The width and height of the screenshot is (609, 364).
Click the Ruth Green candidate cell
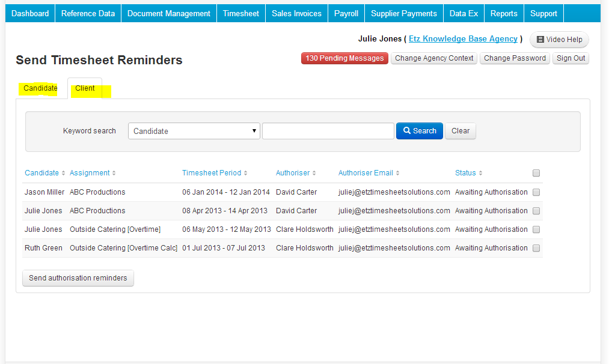[43, 248]
